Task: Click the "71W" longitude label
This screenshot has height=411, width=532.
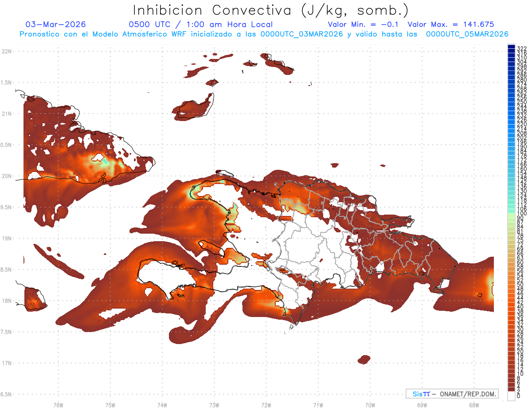Action: 318,405
